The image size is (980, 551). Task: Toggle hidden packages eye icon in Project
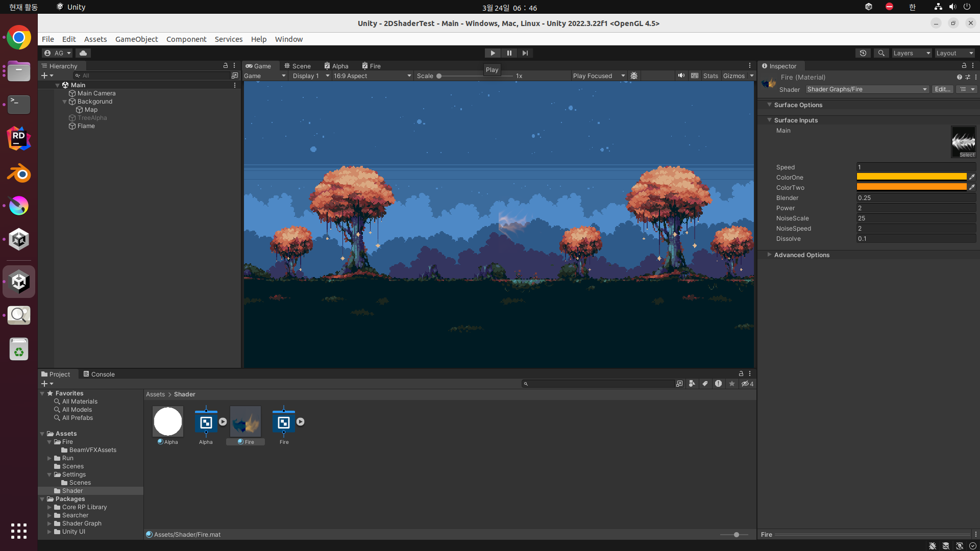747,384
